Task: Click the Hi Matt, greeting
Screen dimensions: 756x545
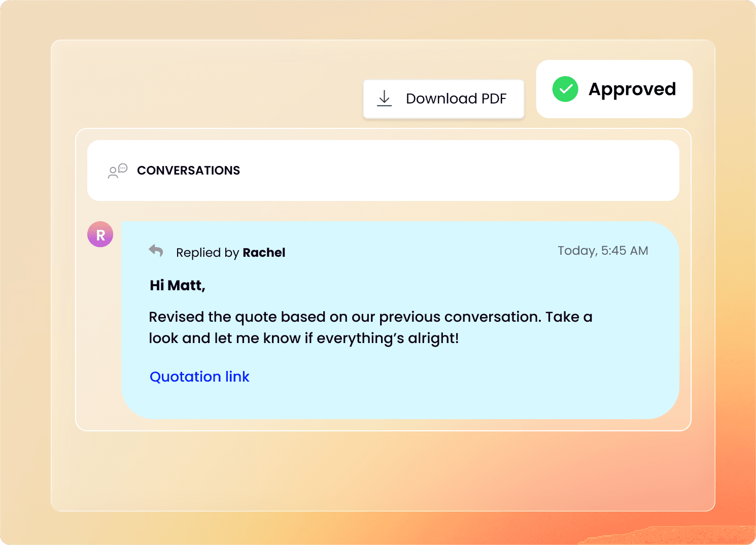Action: (x=178, y=286)
